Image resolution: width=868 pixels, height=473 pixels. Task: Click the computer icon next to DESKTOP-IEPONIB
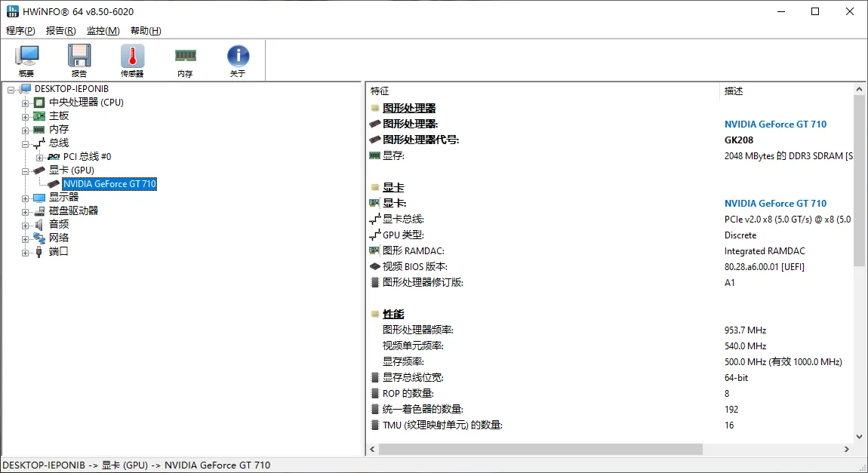26,88
